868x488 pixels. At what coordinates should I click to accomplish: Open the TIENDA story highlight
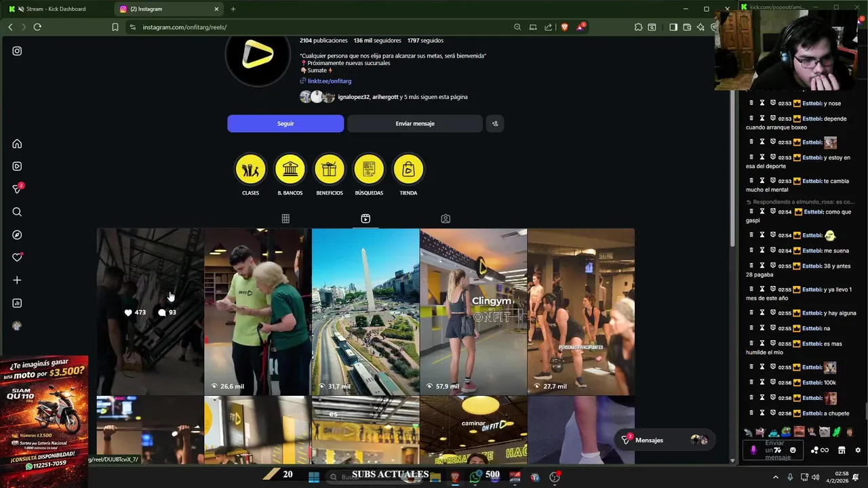pyautogui.click(x=408, y=169)
